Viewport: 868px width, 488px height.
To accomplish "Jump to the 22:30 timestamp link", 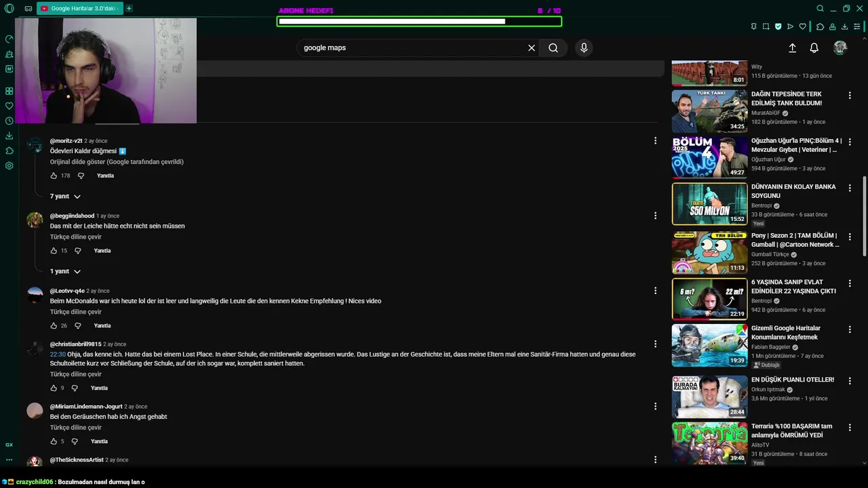I will pos(58,354).
